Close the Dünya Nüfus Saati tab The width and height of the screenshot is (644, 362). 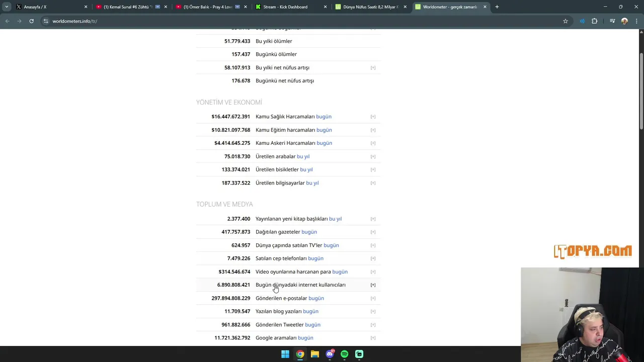tap(405, 7)
